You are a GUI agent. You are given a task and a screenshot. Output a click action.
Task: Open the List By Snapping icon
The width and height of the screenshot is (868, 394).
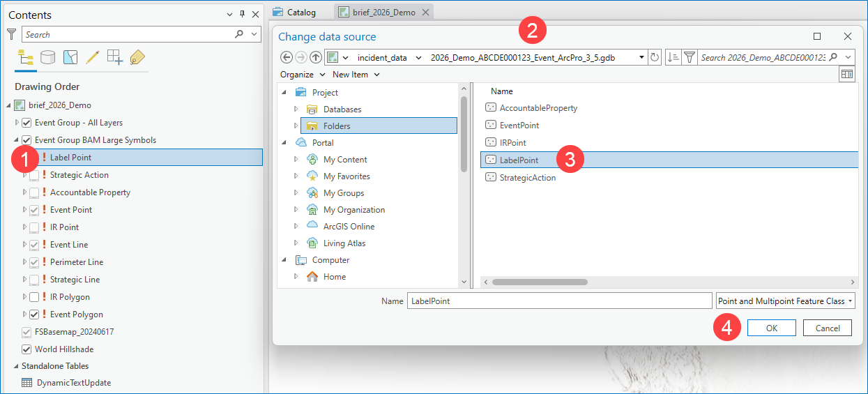coord(114,57)
